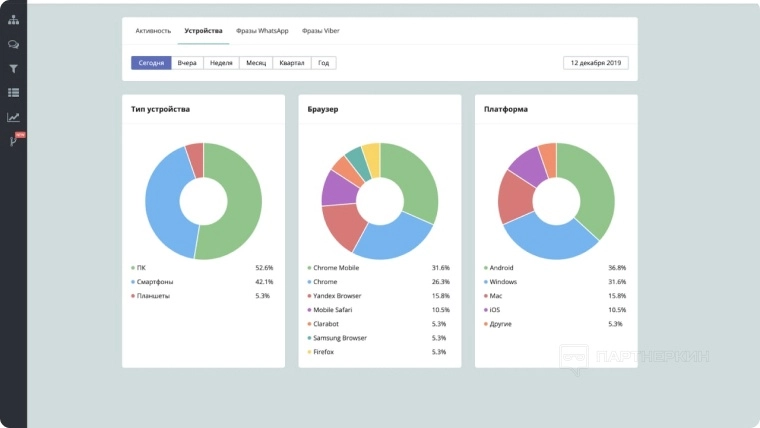Open the Фразы Viber tab
The height and width of the screenshot is (428, 760).
point(322,31)
